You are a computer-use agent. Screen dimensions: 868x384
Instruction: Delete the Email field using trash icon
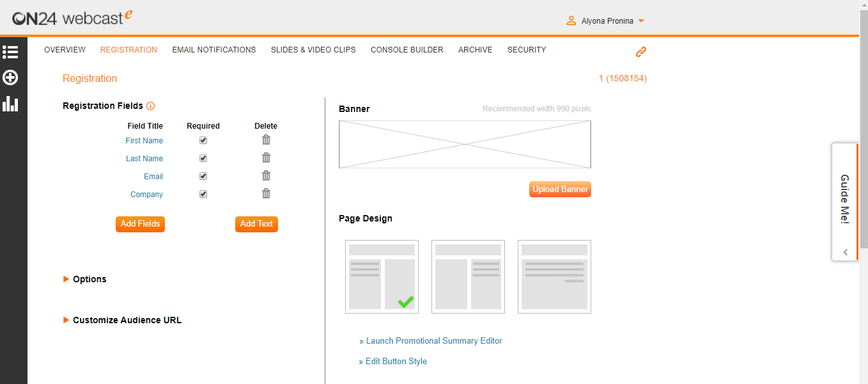pyautogui.click(x=266, y=176)
